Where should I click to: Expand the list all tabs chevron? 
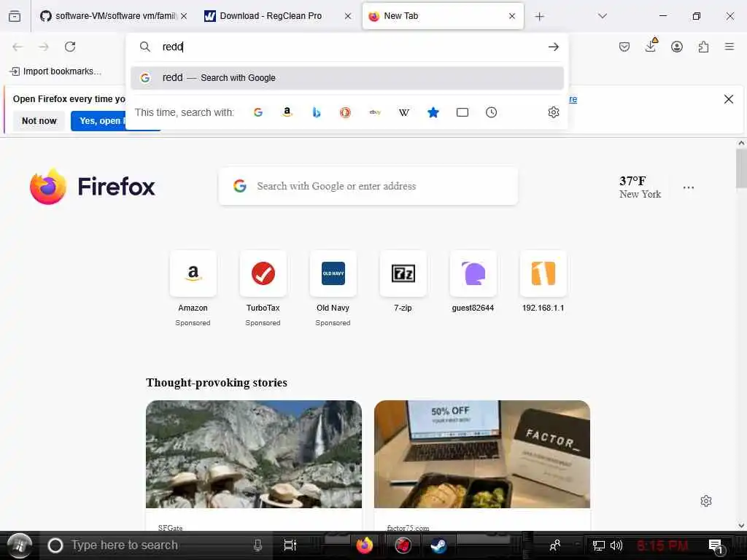tap(603, 16)
